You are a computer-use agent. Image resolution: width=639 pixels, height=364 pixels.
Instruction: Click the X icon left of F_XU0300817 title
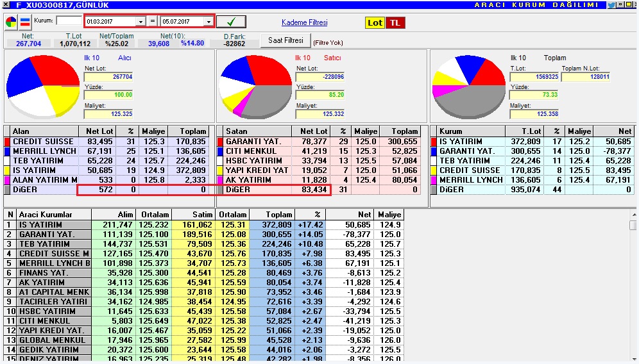click(x=6, y=5)
